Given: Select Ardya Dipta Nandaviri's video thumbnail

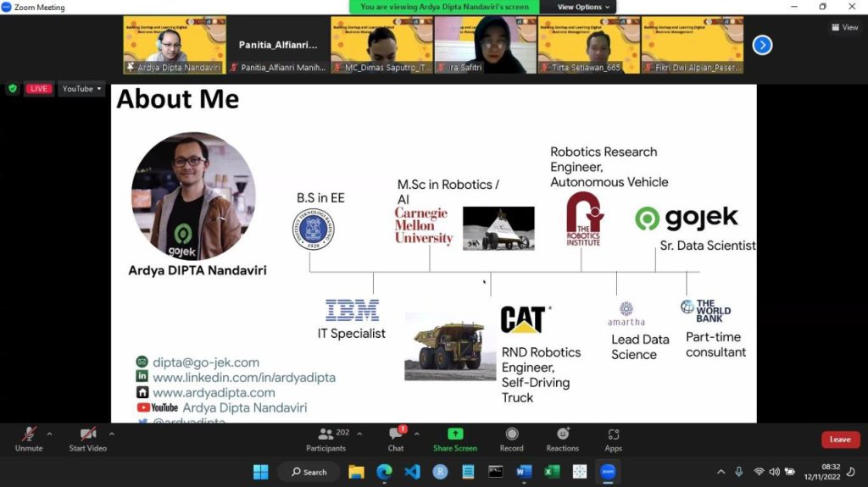Looking at the screenshot, I should click(175, 45).
